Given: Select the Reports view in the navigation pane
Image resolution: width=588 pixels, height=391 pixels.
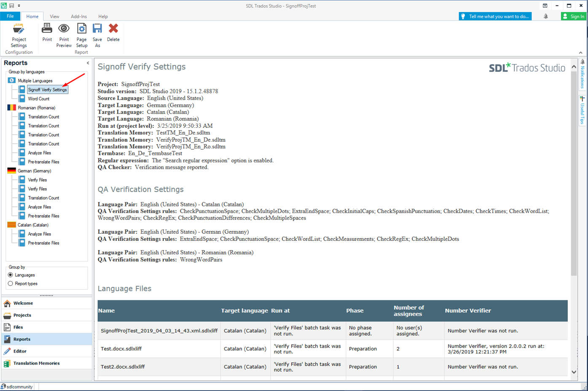Looking at the screenshot, I should point(47,339).
